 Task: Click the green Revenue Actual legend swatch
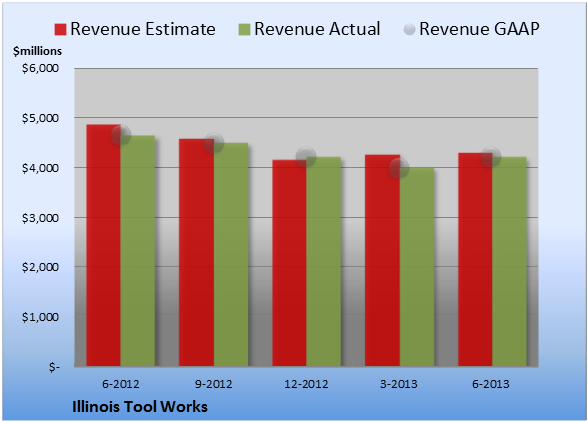coord(244,30)
